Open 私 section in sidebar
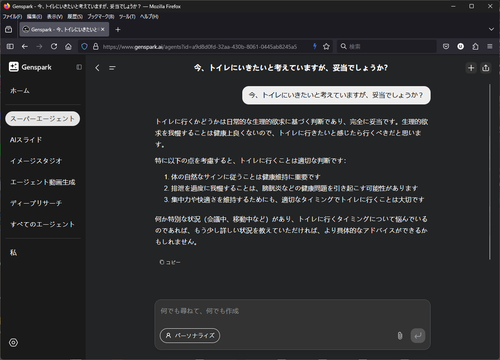The image size is (500, 360). [13, 252]
